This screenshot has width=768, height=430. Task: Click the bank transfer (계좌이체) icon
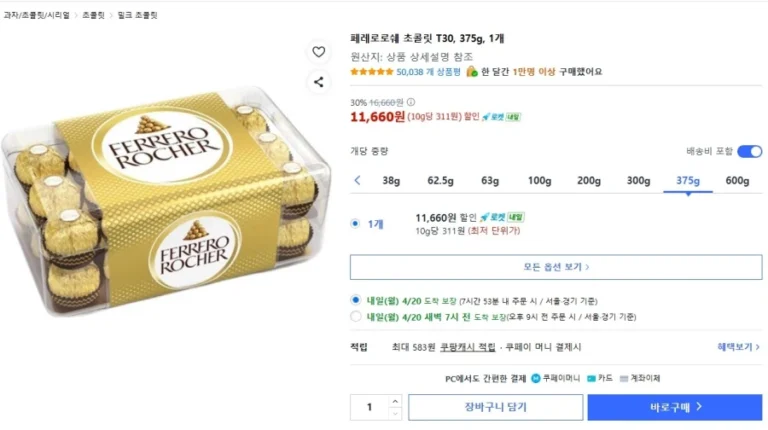[624, 378]
